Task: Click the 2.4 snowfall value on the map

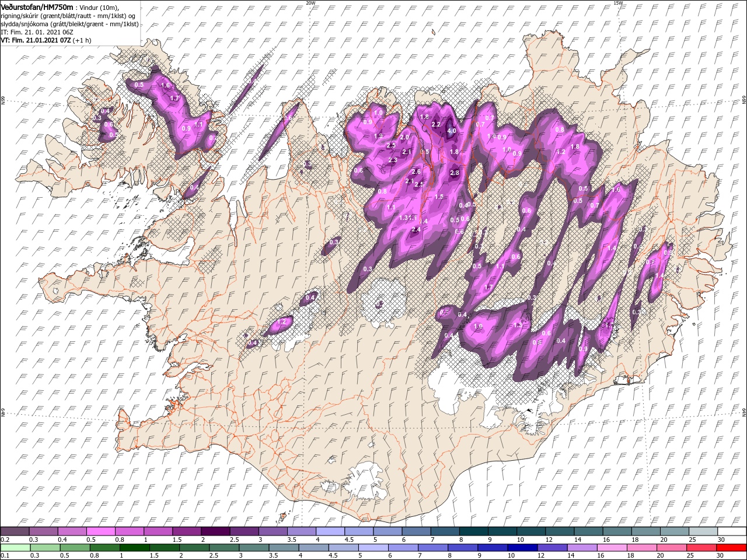Action: (x=416, y=230)
